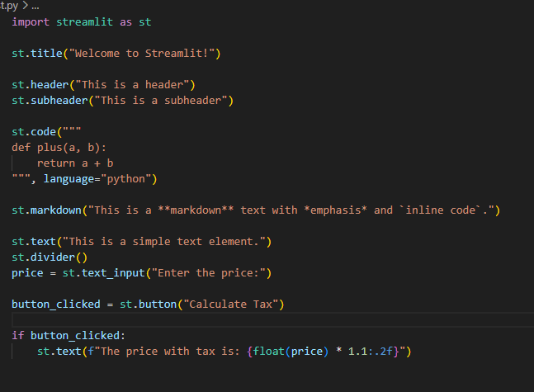Click the word 'streamlit' in import line

84,22
